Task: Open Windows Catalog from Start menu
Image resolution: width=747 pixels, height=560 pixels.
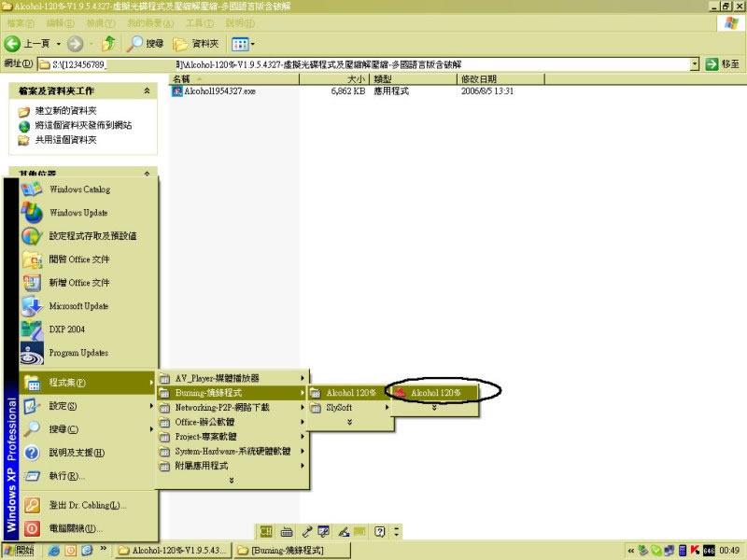Action: coord(89,189)
